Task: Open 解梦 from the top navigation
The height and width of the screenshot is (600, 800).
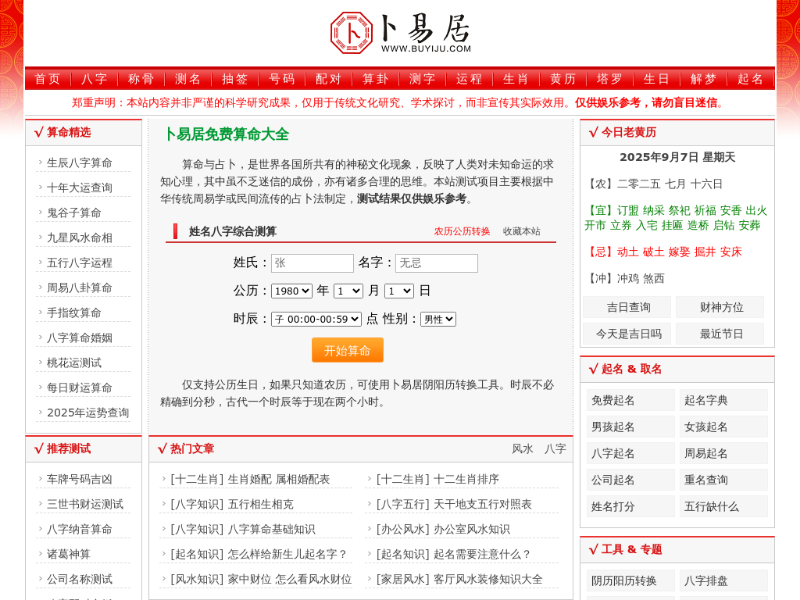Action: tap(703, 79)
